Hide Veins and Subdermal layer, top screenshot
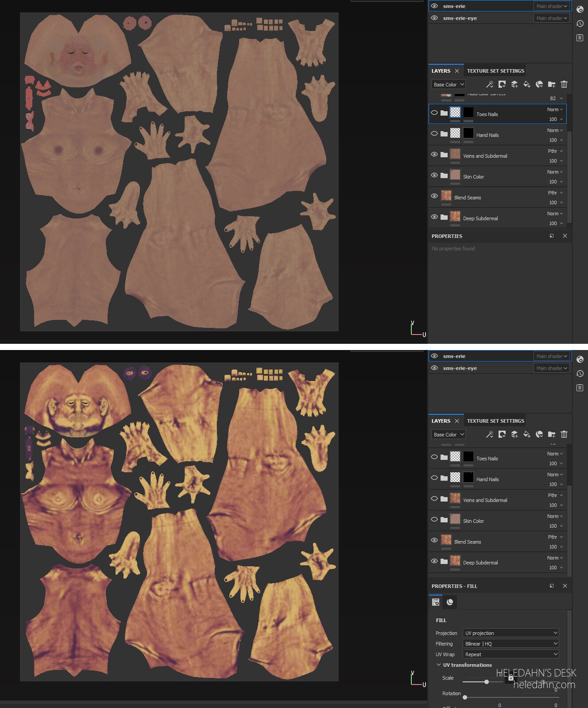 point(434,154)
